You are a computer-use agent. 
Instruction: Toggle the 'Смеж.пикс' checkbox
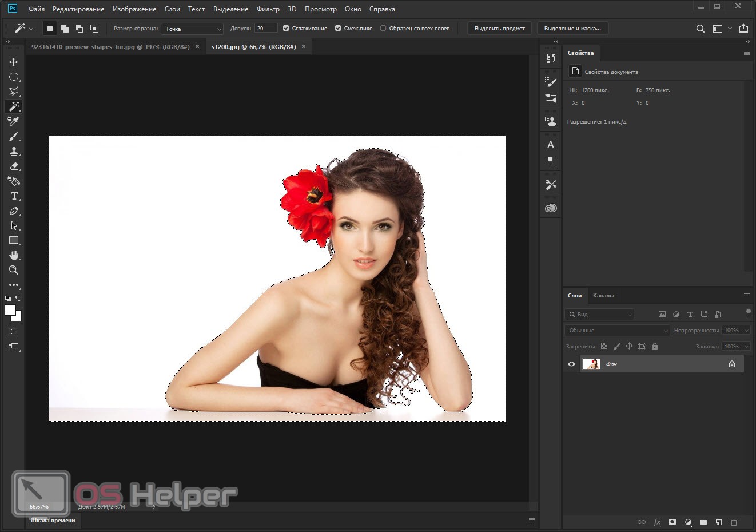tap(338, 28)
